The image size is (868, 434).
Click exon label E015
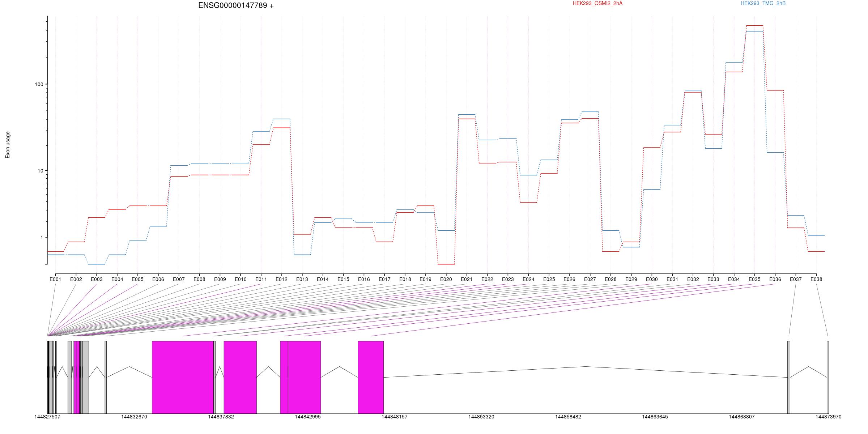[x=343, y=279]
